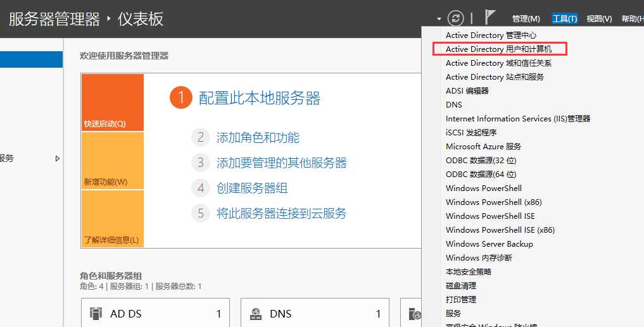
Task: Click 创建服务器组 link
Action: coord(252,188)
